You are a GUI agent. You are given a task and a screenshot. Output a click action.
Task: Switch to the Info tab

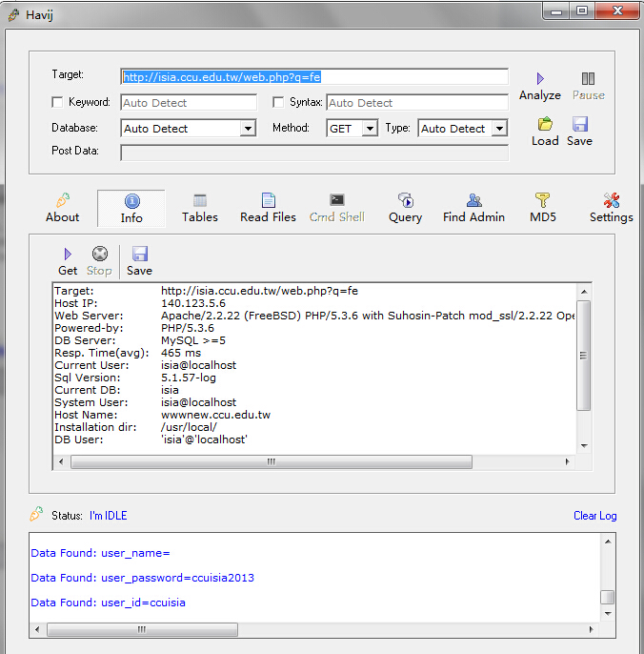131,209
